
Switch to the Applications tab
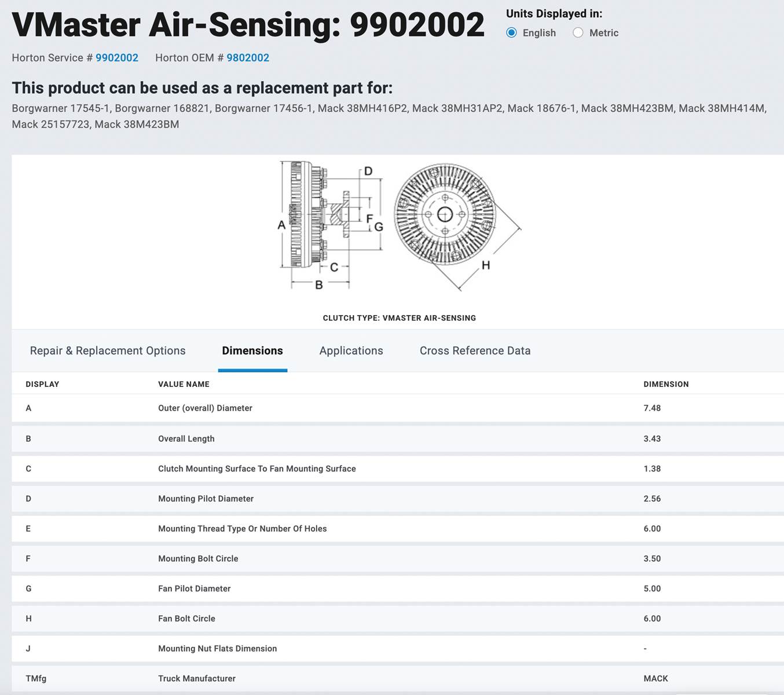pos(351,351)
